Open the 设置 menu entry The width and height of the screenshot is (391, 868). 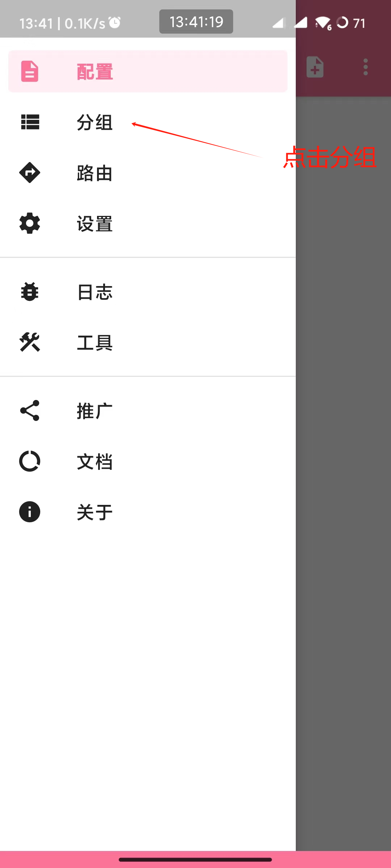point(95,224)
